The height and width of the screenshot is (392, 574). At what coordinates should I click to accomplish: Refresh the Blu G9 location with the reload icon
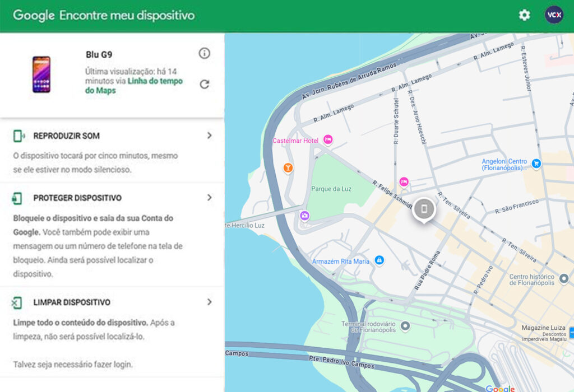click(205, 84)
